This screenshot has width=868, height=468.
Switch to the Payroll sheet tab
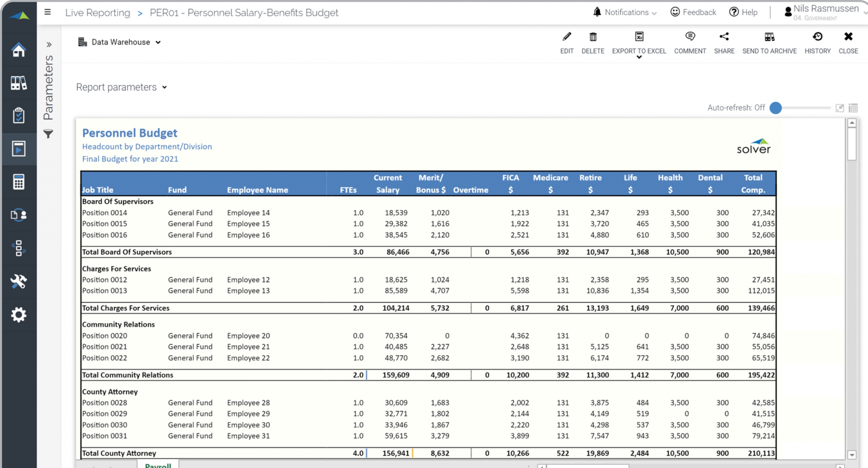point(158,465)
